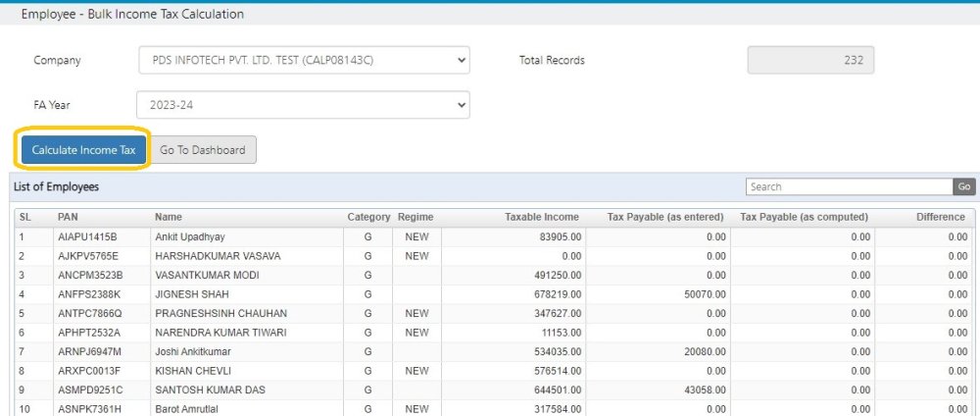Select PAN AIAPU1415B
Screen dimensions: 980x416
coord(87,237)
